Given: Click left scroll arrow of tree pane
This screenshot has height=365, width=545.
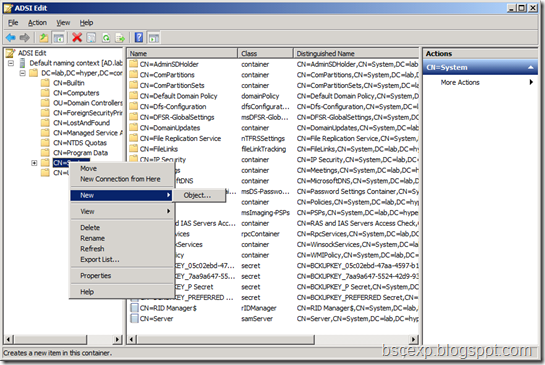Looking at the screenshot, I should point(8,339).
